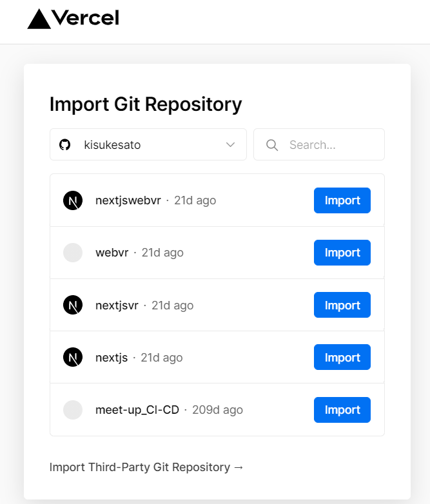Click the Next.js icon for nextjsvr
Image resolution: width=430 pixels, height=504 pixels.
(73, 305)
